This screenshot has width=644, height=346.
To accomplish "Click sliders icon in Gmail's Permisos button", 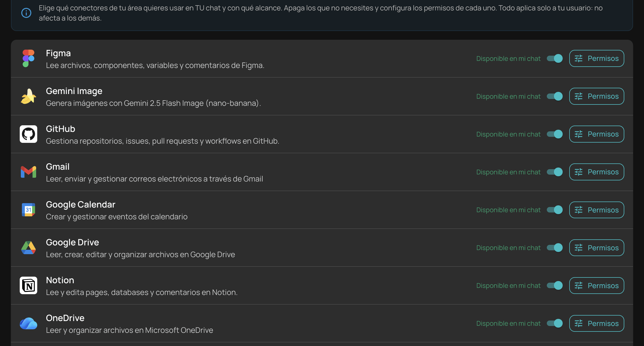I will (579, 172).
